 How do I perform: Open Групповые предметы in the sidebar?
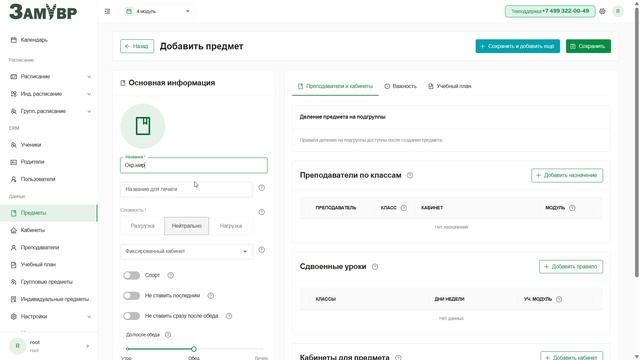(49, 282)
